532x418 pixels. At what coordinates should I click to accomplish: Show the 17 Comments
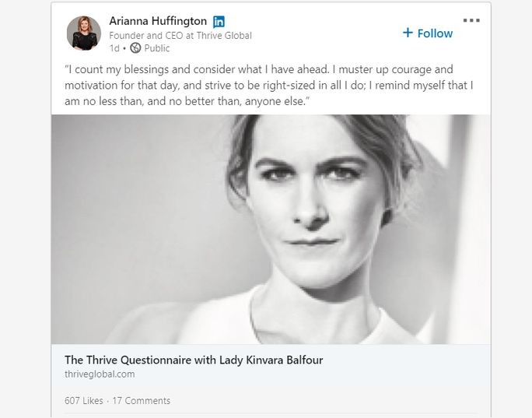click(142, 401)
